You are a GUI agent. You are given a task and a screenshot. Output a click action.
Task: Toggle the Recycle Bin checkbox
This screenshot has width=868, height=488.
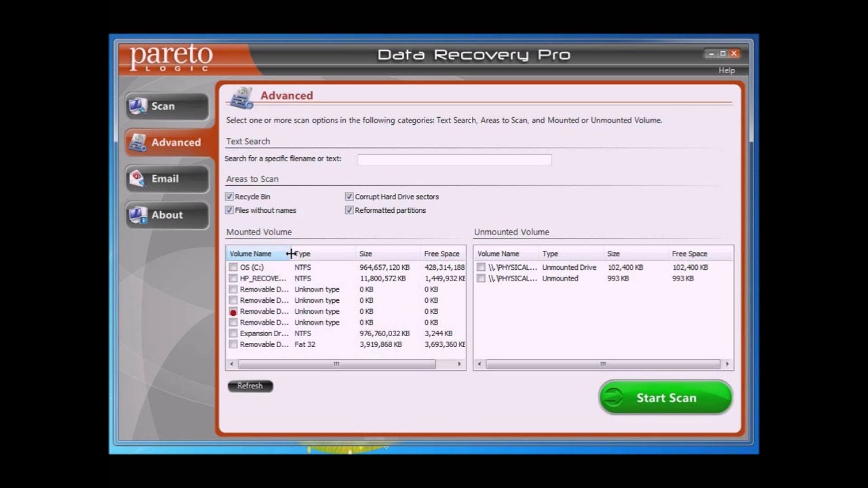(229, 197)
